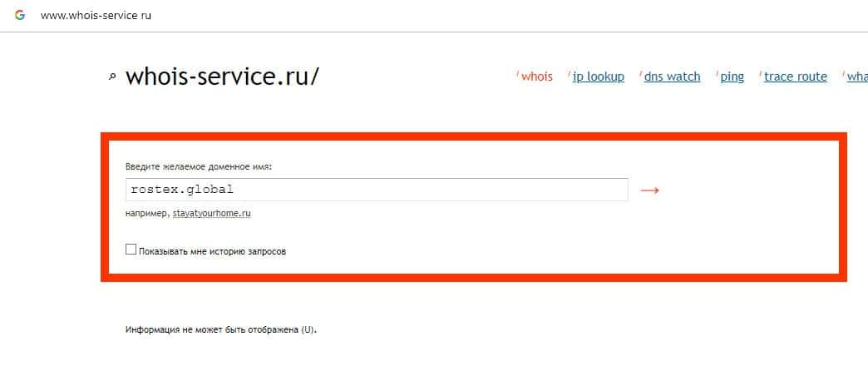Click the 'Введите желаемое доменное имя' label
Viewport: 868px width, 371px height.
coord(199,166)
